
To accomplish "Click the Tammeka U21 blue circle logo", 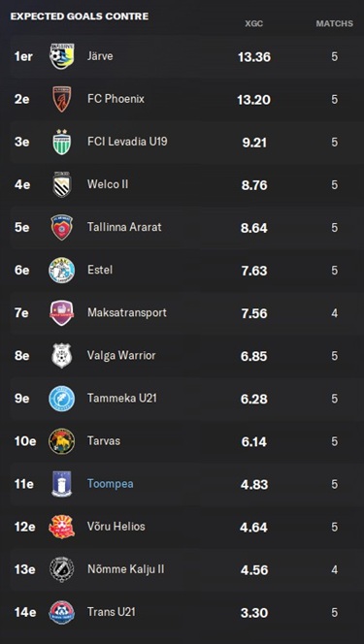I will [x=61, y=399].
